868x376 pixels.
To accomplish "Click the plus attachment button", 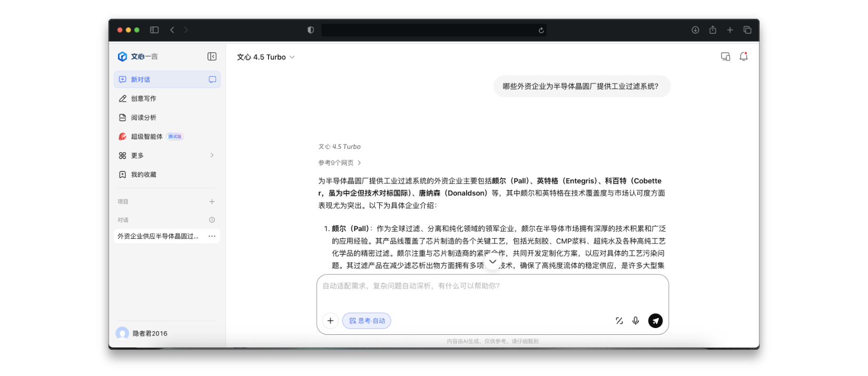I will [330, 321].
